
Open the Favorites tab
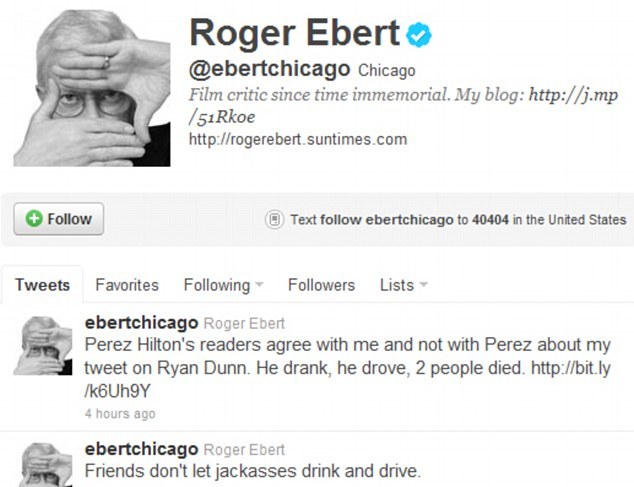pos(127,285)
